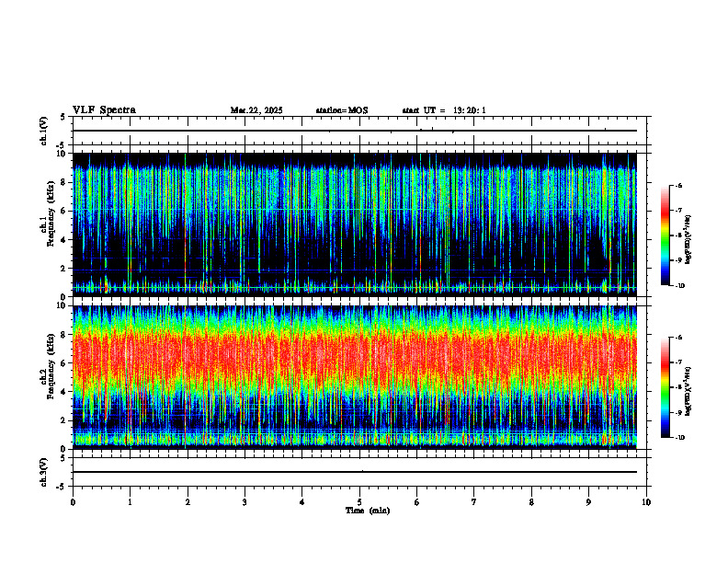Click the ch.1 frequency axis "2" tick
This screenshot has height=563, width=728.
coord(63,268)
